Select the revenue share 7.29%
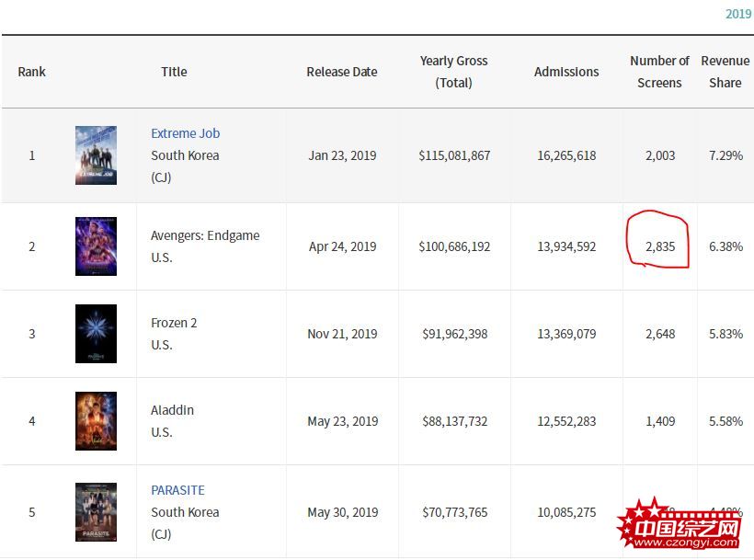754x560 pixels. tap(725, 155)
